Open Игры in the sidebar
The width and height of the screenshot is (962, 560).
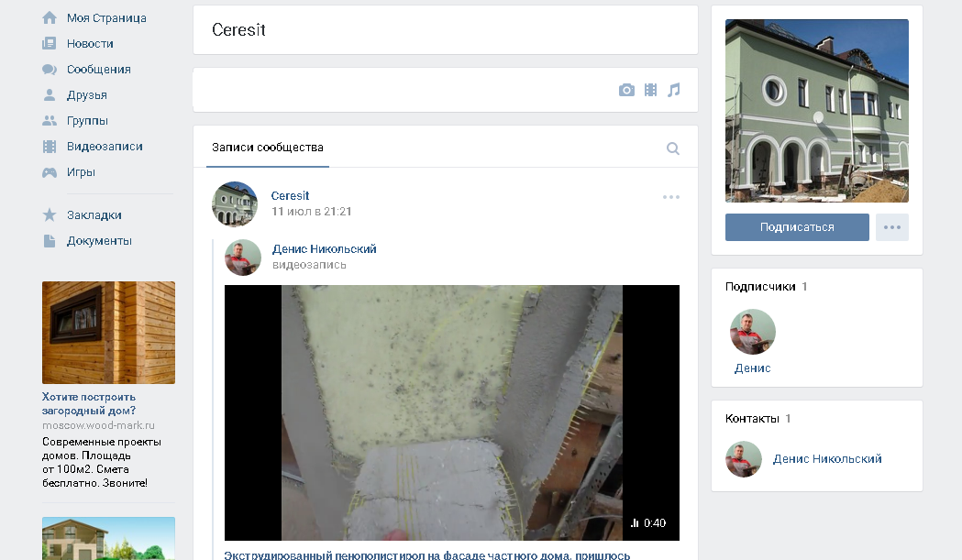click(x=81, y=172)
